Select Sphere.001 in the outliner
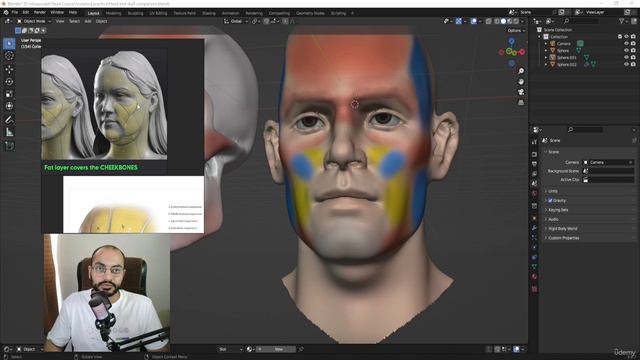The image size is (640, 360). pyautogui.click(x=566, y=58)
